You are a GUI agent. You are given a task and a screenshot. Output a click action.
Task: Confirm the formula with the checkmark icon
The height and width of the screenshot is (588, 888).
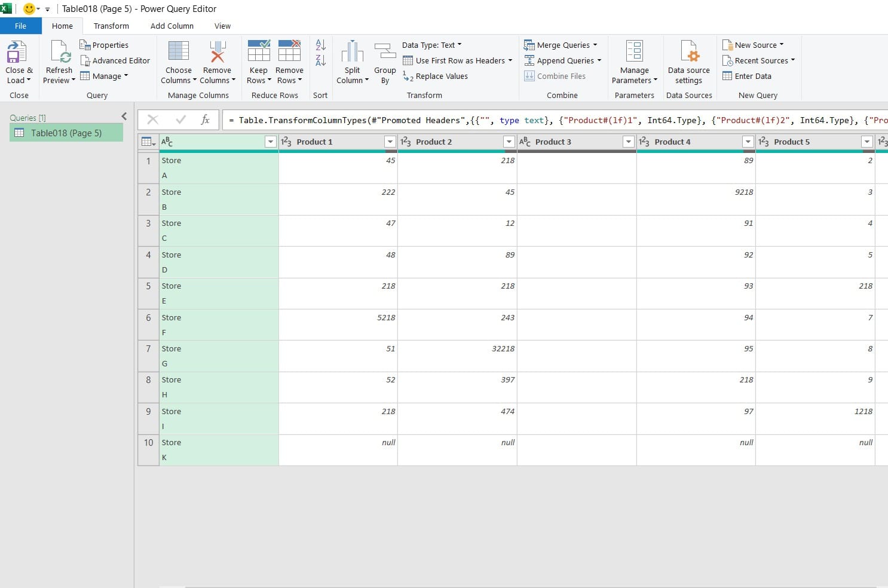click(181, 120)
